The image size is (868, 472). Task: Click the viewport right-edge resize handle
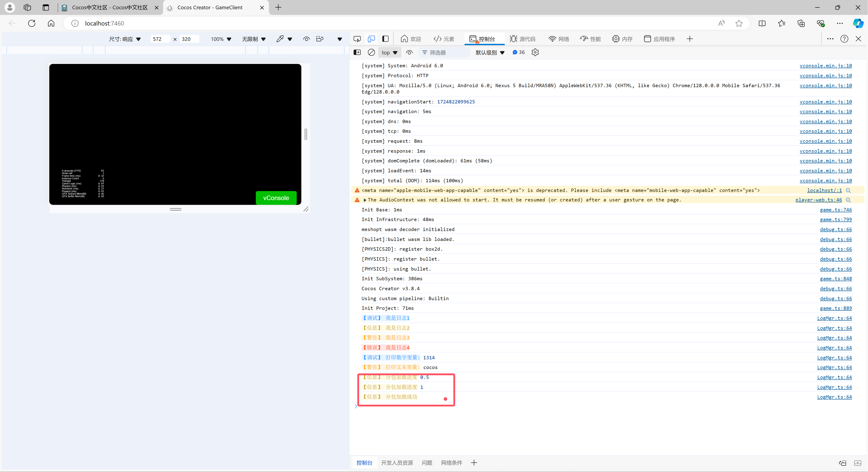point(306,134)
